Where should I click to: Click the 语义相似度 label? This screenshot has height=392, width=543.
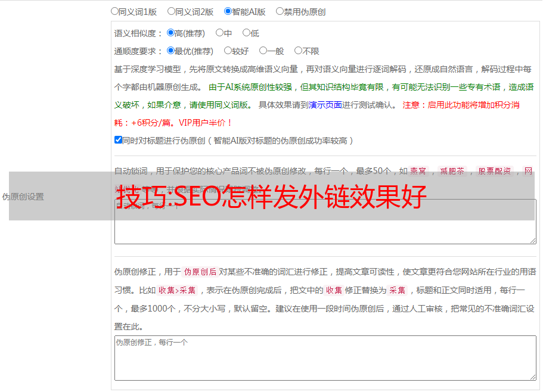(x=138, y=33)
